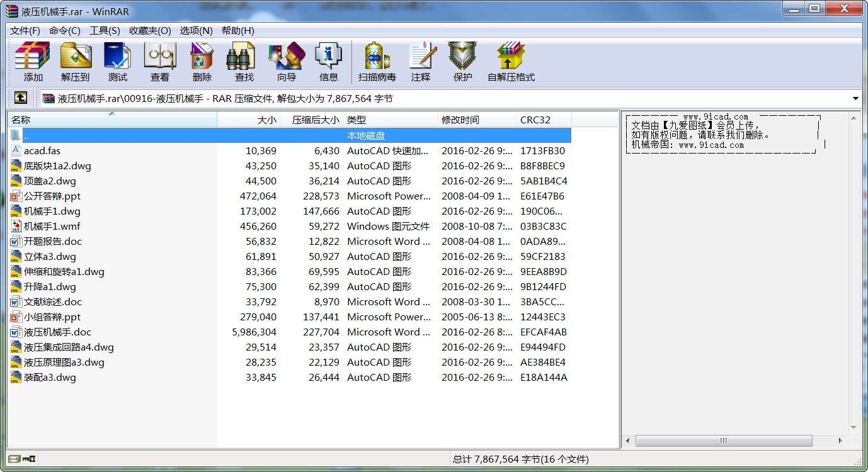Click the 解压到 (Extract to) toolbar icon
Screen dimensions: 868x472
click(x=76, y=62)
